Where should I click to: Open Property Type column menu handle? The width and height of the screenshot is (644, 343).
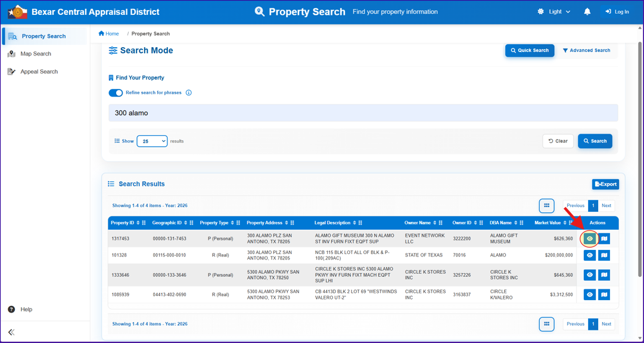point(239,223)
